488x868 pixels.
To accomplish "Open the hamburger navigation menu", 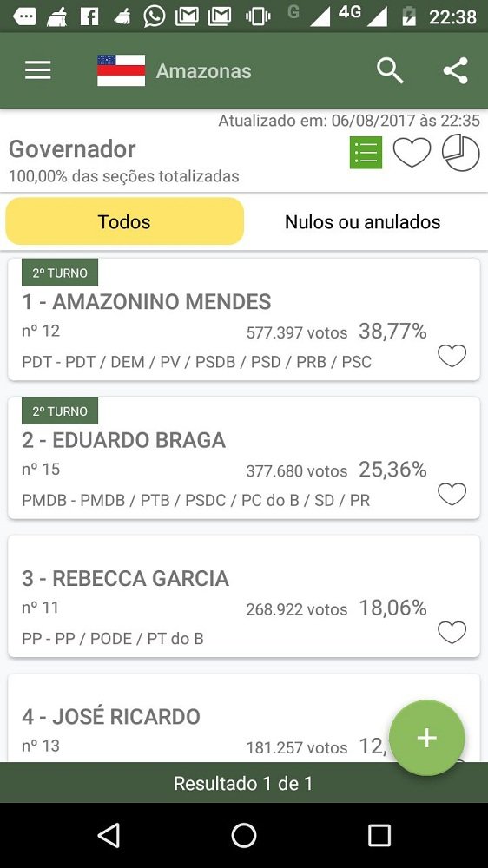I will pos(38,71).
